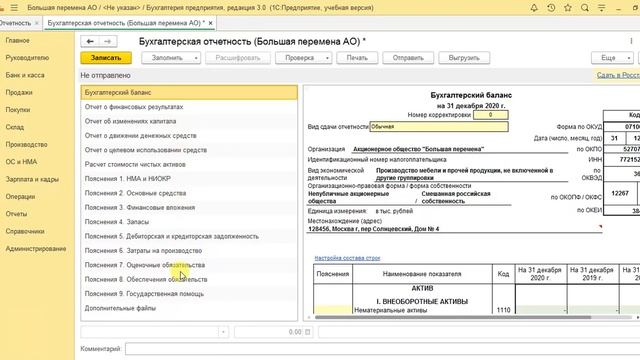Open the Производство section
The image size is (640, 360).
pyautogui.click(x=27, y=144)
